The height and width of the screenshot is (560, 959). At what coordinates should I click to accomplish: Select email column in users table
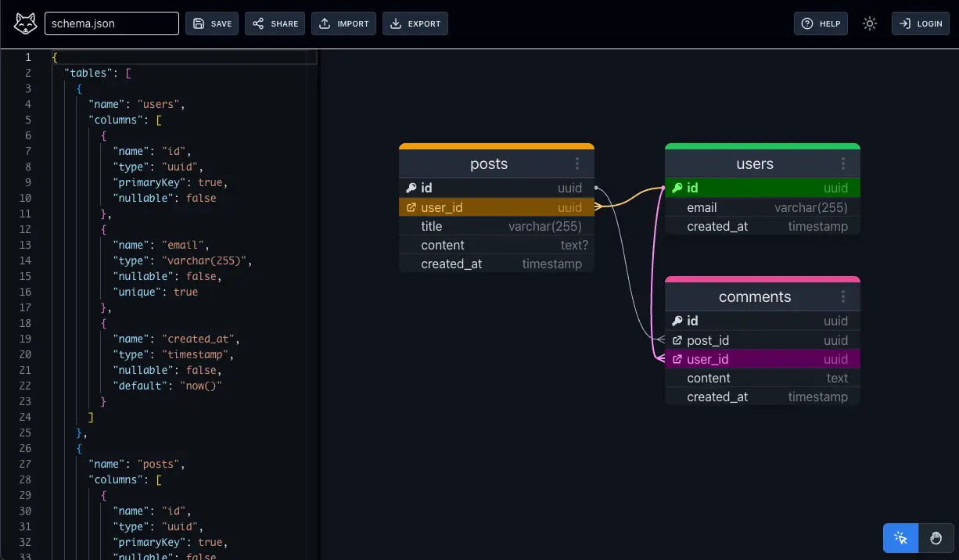[x=763, y=207]
